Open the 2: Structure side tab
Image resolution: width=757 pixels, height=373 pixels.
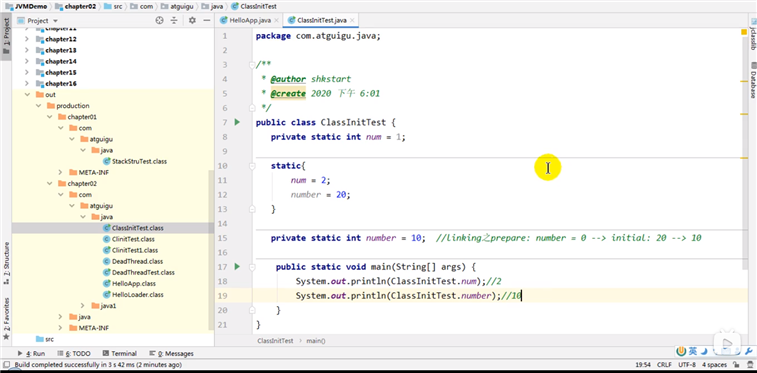pyautogui.click(x=6, y=263)
